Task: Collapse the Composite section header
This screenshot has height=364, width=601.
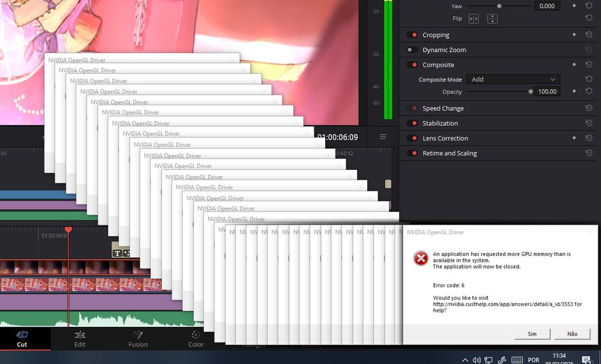Action: [438, 65]
